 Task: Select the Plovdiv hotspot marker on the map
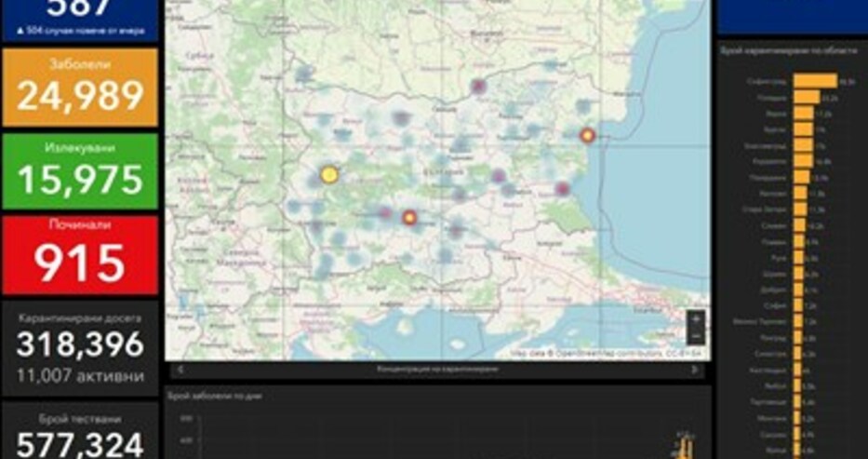click(409, 218)
